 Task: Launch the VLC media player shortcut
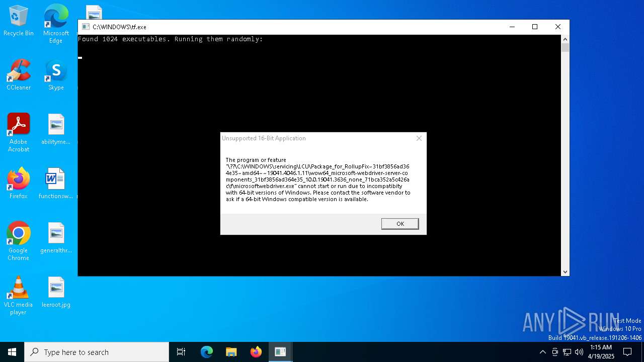click(19, 296)
